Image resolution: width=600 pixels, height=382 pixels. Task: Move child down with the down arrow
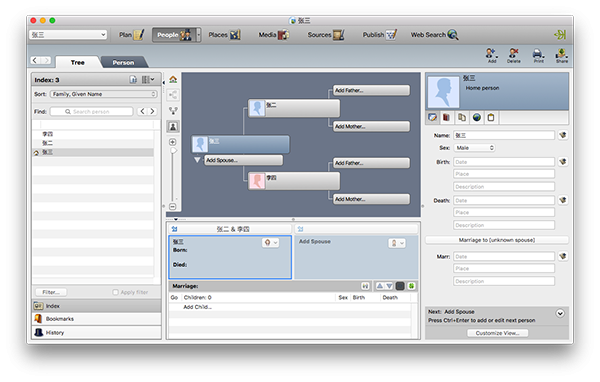(x=389, y=286)
